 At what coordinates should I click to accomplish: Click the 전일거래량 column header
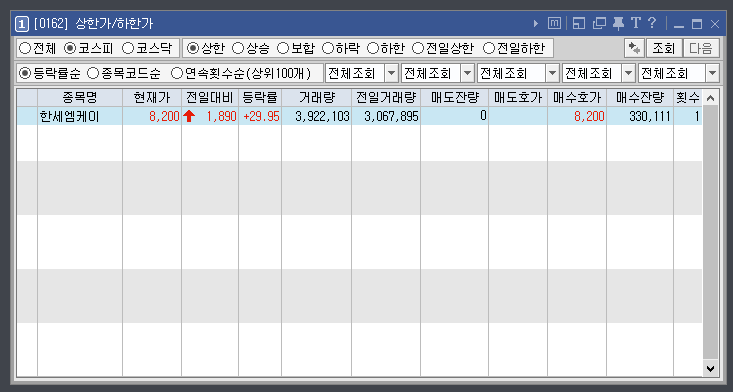click(386, 98)
